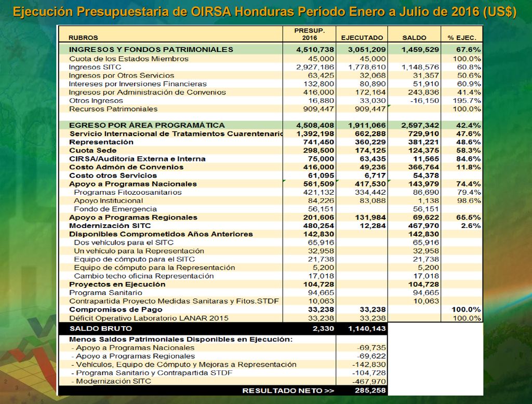The image size is (532, 404).
Task: Select 'Dos vehículos para el SITC' label
Action: pyautogui.click(x=124, y=243)
